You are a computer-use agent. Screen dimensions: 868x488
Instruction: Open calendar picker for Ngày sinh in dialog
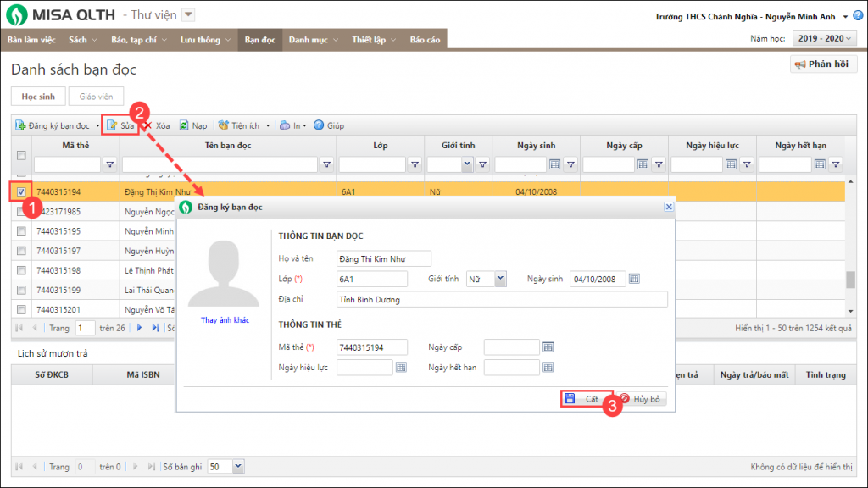coord(634,279)
